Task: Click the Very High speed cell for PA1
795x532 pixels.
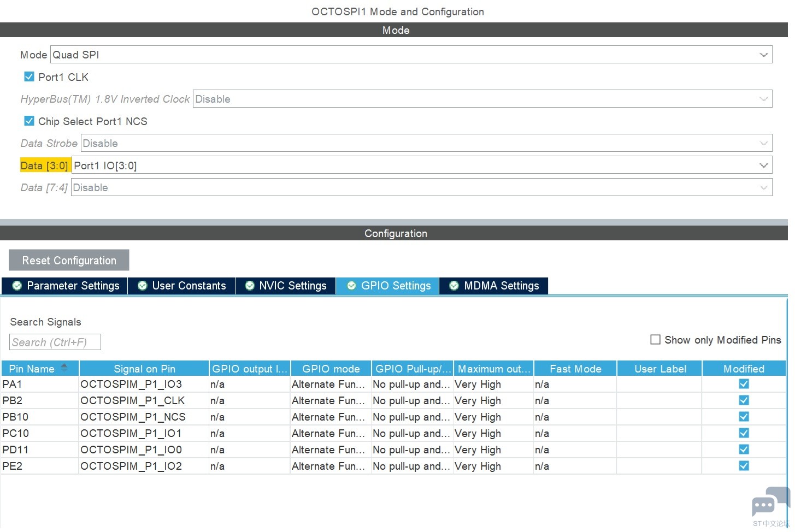Action: tap(494, 384)
